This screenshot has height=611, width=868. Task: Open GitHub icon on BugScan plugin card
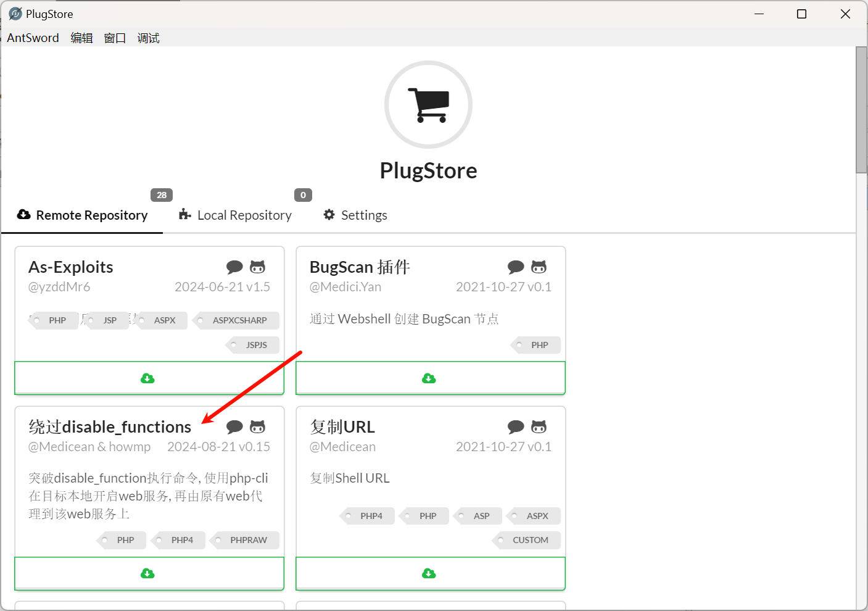click(539, 267)
